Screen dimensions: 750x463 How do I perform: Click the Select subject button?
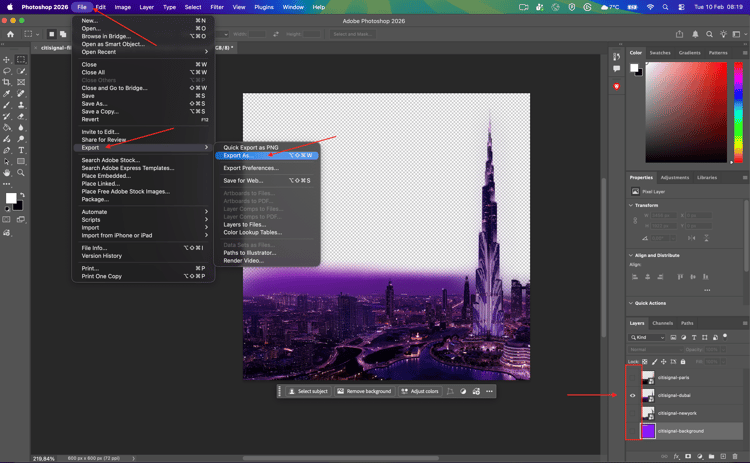pyautogui.click(x=309, y=391)
